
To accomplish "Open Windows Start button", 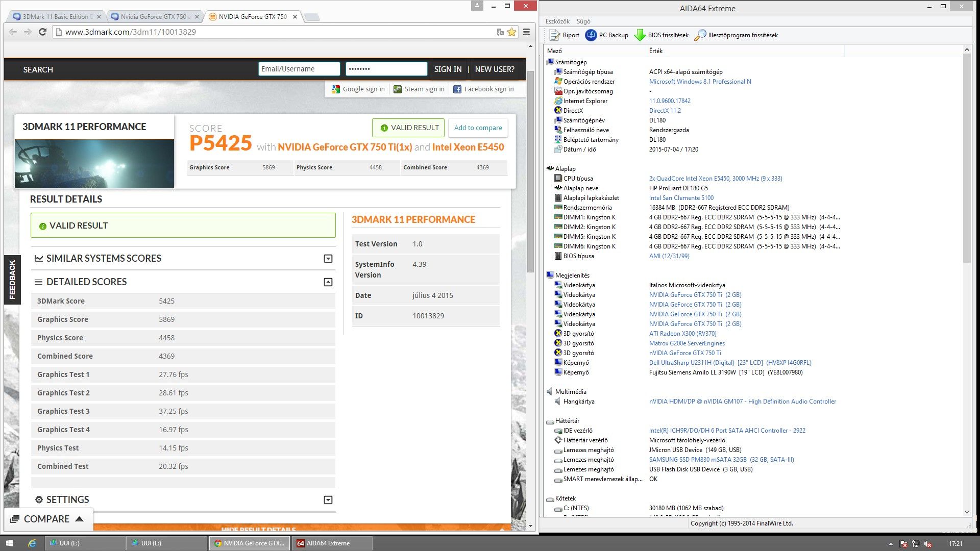I will (9, 543).
